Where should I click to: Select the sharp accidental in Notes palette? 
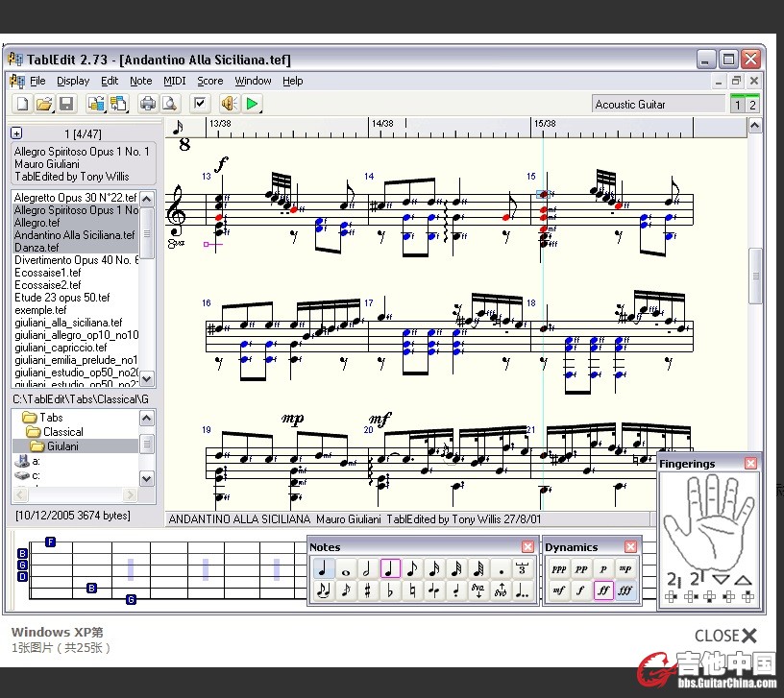pos(367,590)
